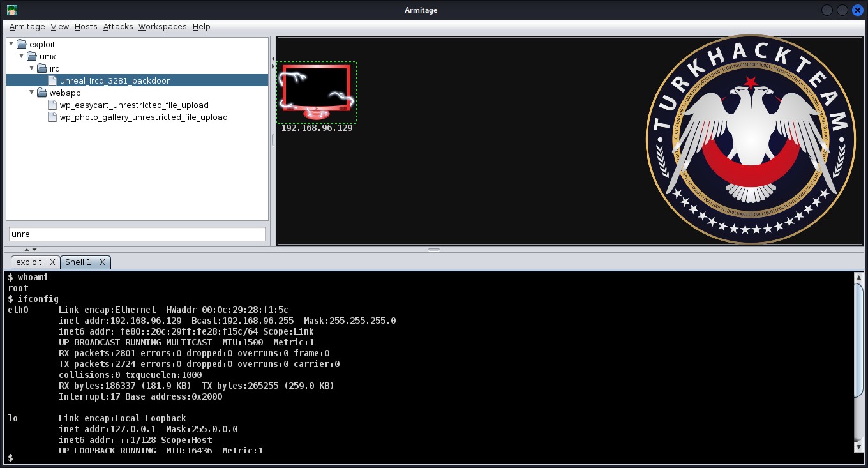
Task: Collapse the webapp tree node
Action: coord(32,93)
